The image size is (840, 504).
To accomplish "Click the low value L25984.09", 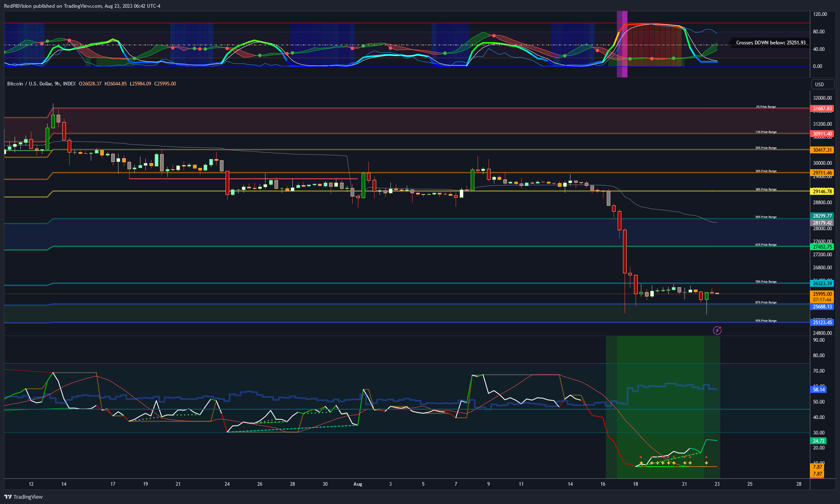I will click(x=140, y=84).
